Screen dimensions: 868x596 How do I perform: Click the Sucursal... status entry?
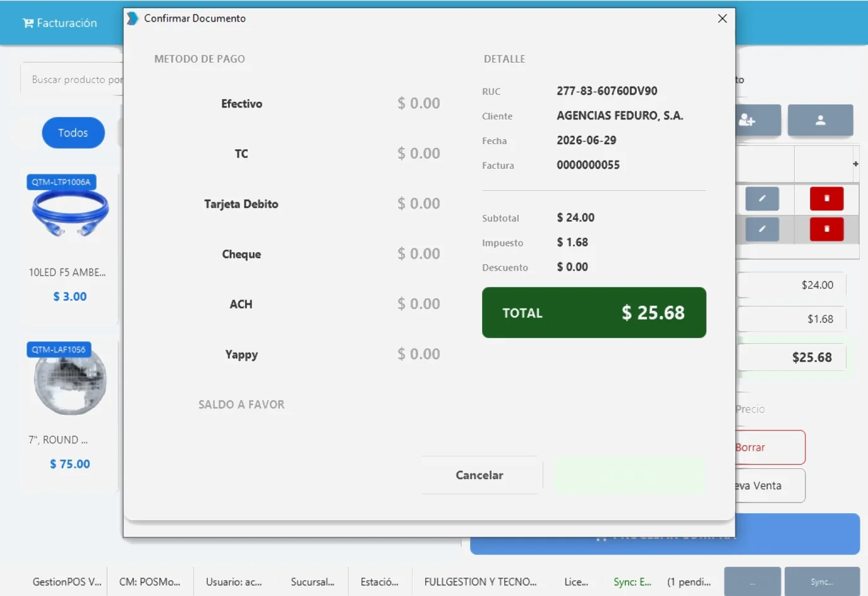pos(313,582)
